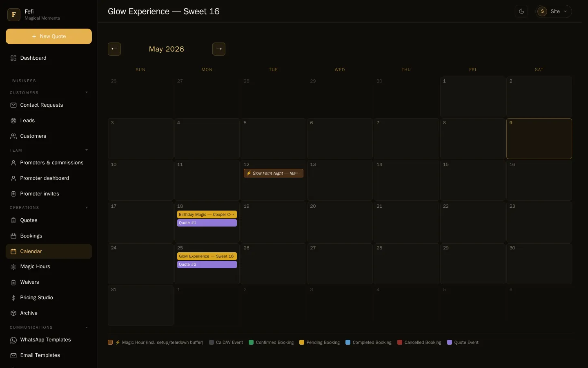Click the Contact Requests envelope icon
This screenshot has width=588, height=368.
coord(13,105)
